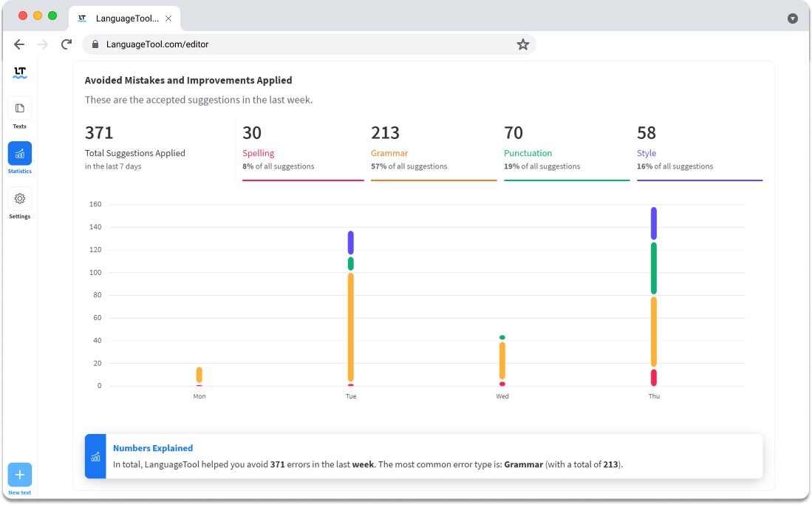Open the Texts section icon
This screenshot has width=812, height=505.
click(x=20, y=109)
